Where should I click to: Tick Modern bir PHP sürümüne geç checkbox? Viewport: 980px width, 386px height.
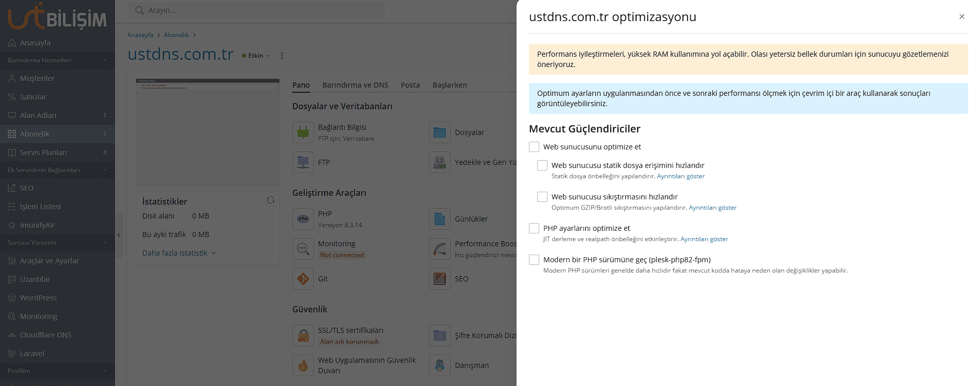click(x=534, y=260)
